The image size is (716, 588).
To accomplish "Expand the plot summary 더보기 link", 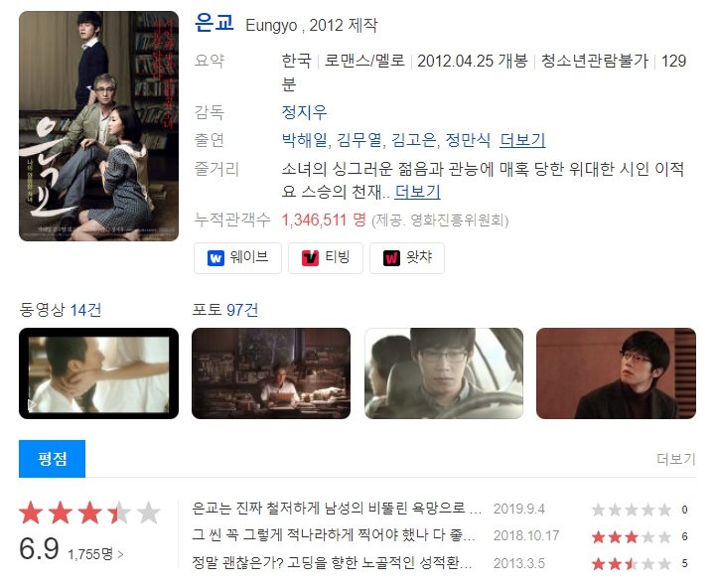I will click(417, 192).
